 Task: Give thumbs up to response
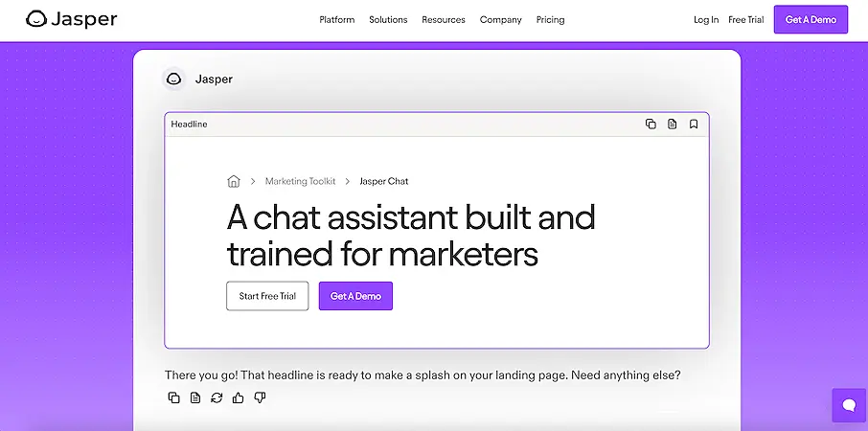(238, 397)
